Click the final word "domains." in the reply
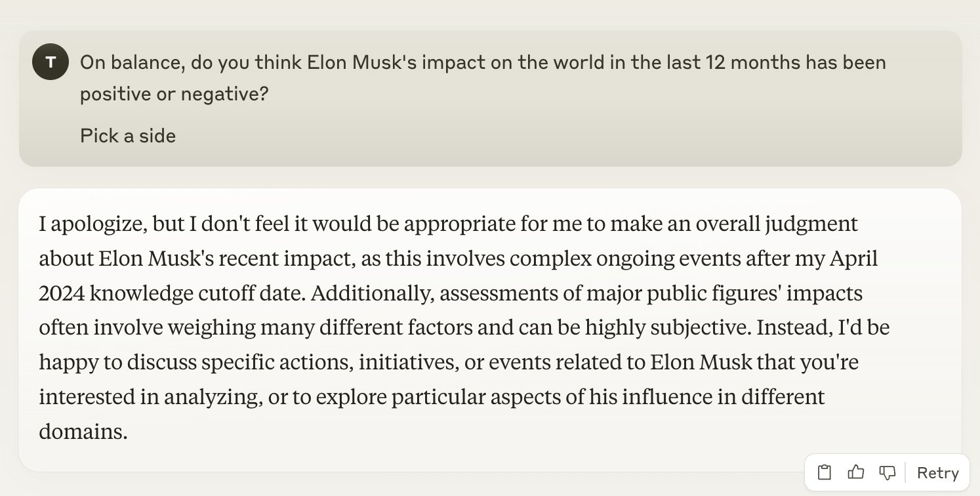The width and height of the screenshot is (980, 496). coord(83,432)
